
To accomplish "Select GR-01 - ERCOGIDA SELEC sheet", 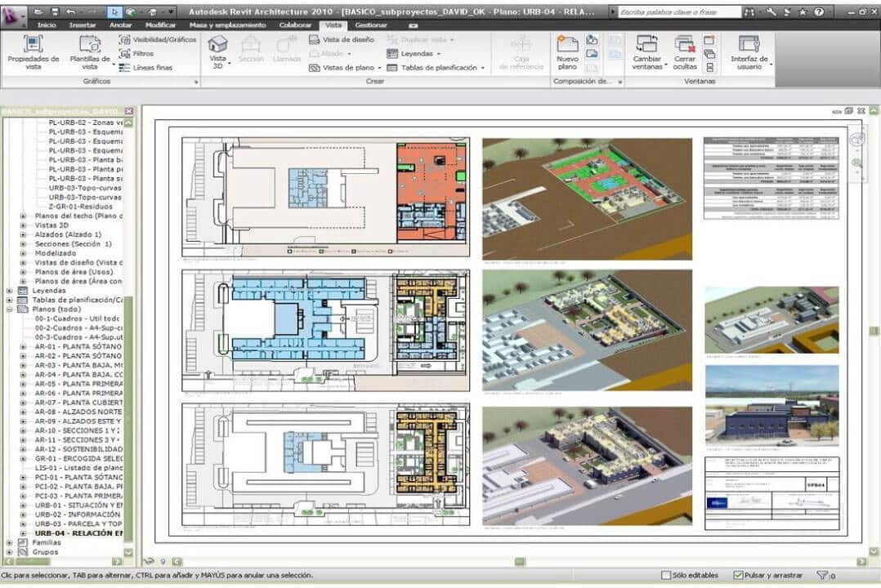I will (78, 459).
